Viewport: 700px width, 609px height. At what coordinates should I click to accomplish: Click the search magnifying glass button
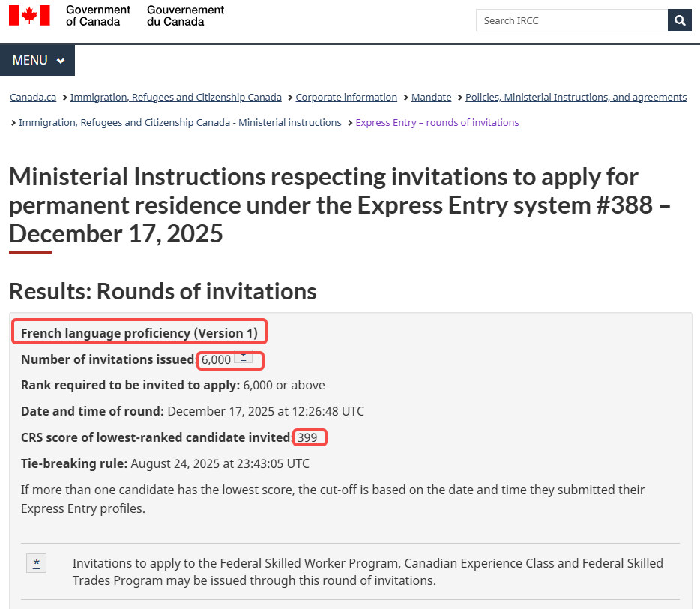[x=679, y=20]
